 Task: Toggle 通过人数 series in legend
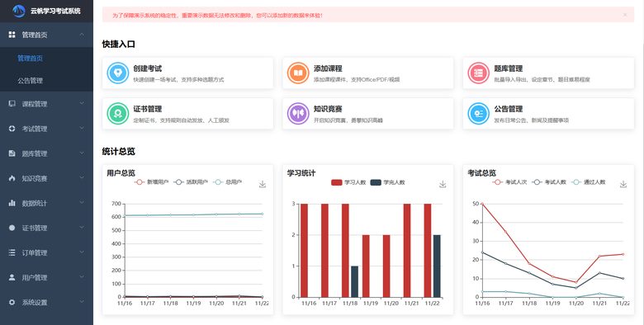click(588, 182)
